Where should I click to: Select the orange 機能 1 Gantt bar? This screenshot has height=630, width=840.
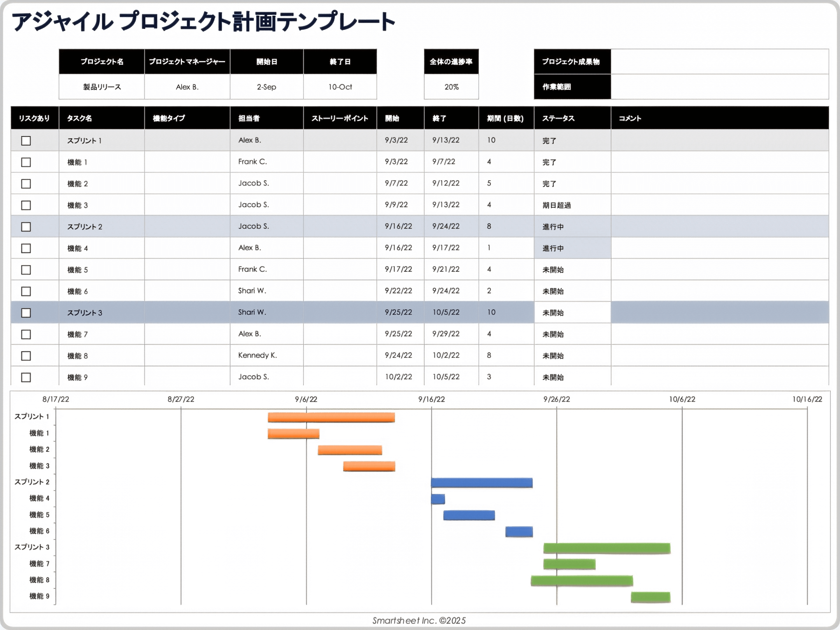pos(294,434)
